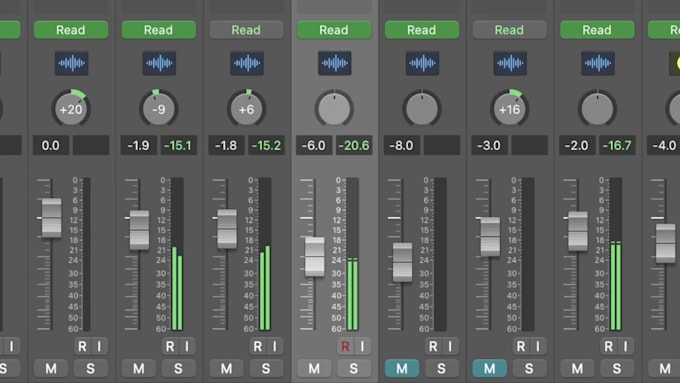Click the volume fader on the 0.0 channel

tap(51, 218)
